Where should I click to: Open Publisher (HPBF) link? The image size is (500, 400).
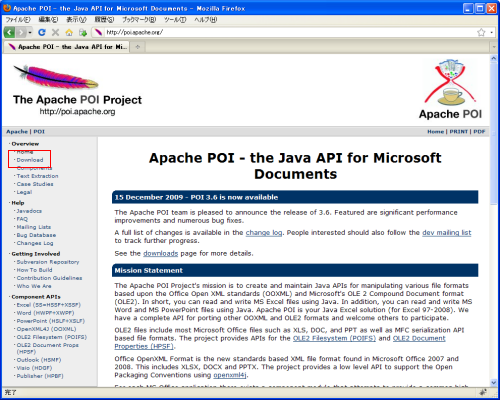click(40, 376)
